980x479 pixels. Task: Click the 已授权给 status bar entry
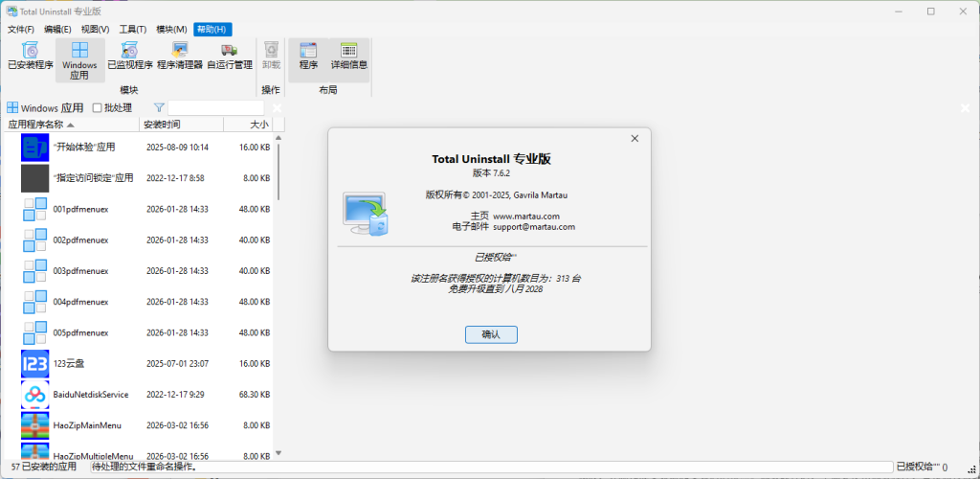point(922,467)
